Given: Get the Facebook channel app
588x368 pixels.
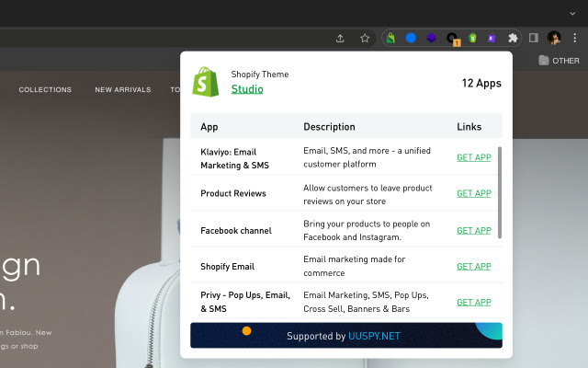Looking at the screenshot, I should point(474,230).
